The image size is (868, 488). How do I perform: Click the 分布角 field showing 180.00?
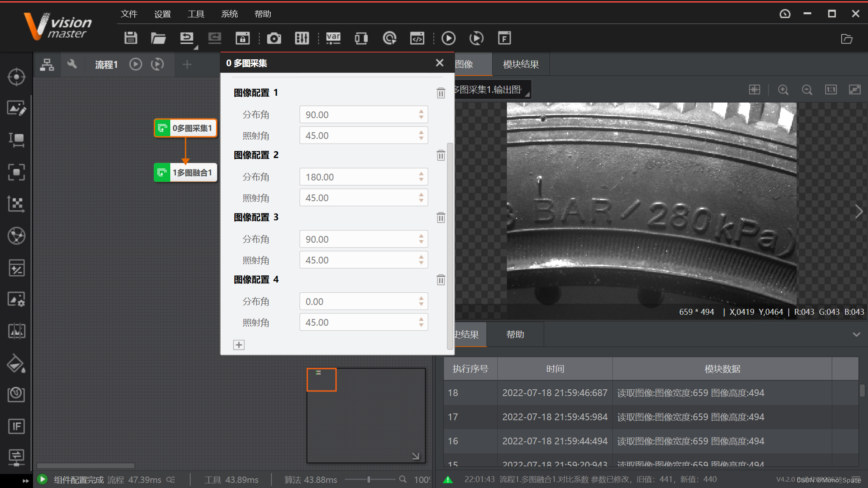tap(358, 177)
